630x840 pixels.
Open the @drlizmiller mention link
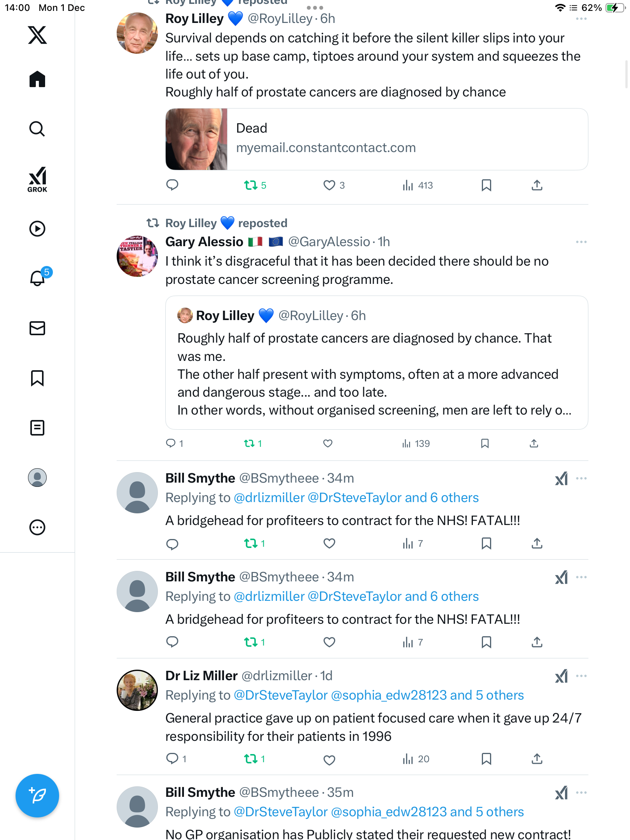[x=269, y=498]
